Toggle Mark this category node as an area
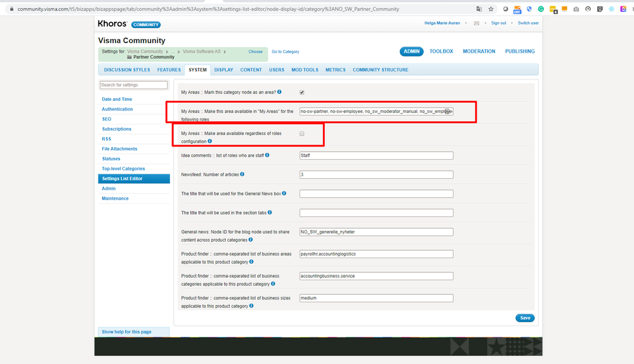 pos(302,93)
